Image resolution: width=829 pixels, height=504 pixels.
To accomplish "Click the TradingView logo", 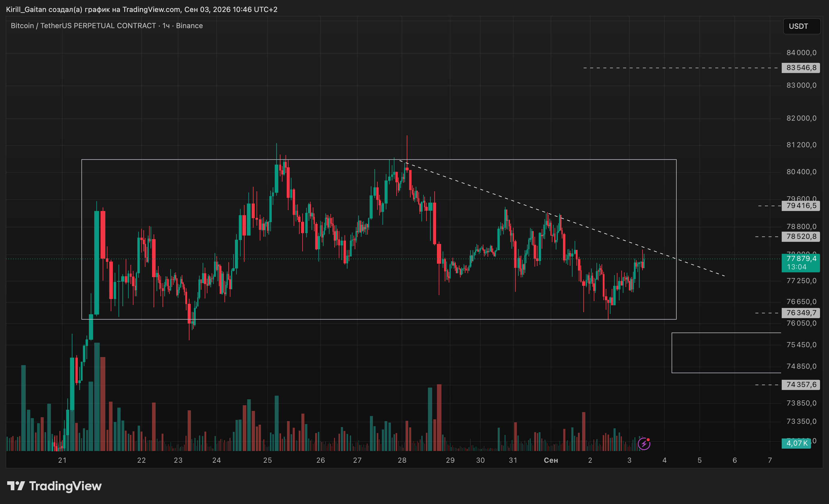I will tap(16, 486).
